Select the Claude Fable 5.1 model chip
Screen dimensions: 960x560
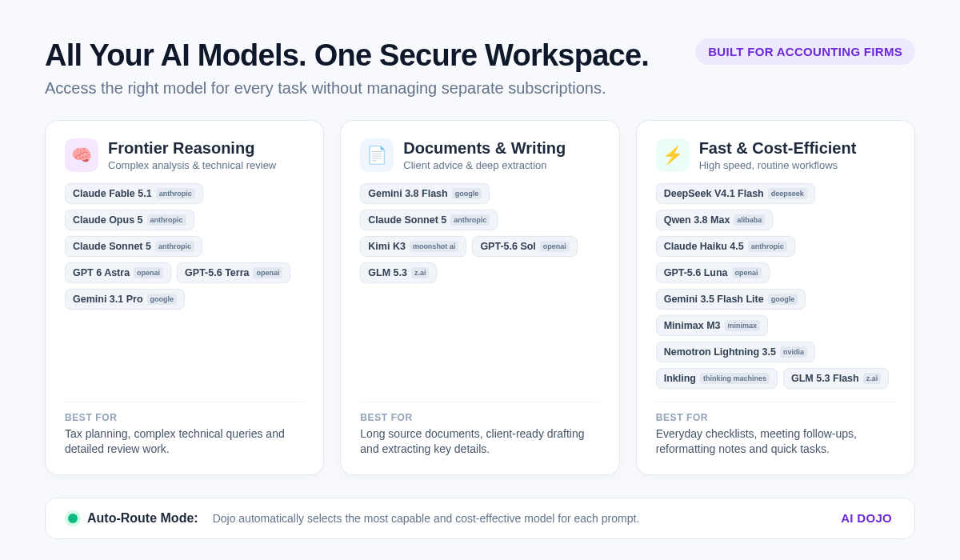(x=134, y=194)
